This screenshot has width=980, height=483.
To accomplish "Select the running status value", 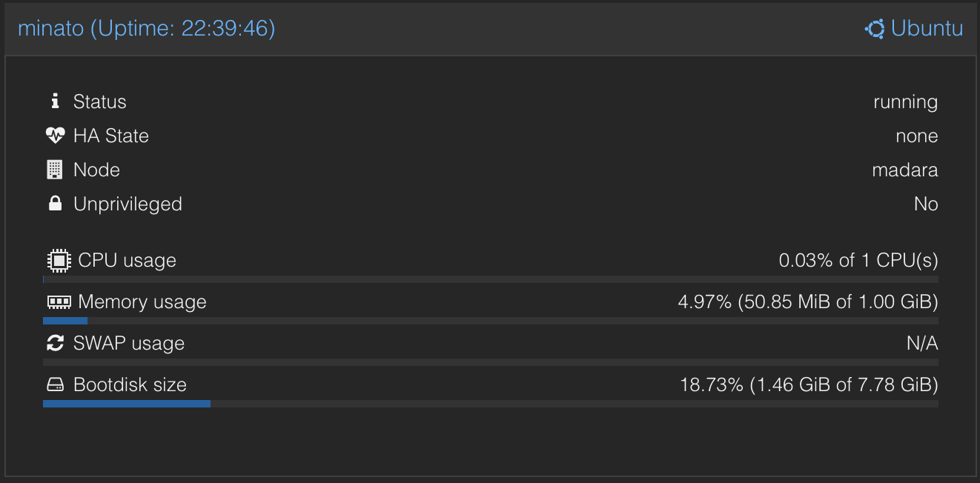I will click(906, 101).
